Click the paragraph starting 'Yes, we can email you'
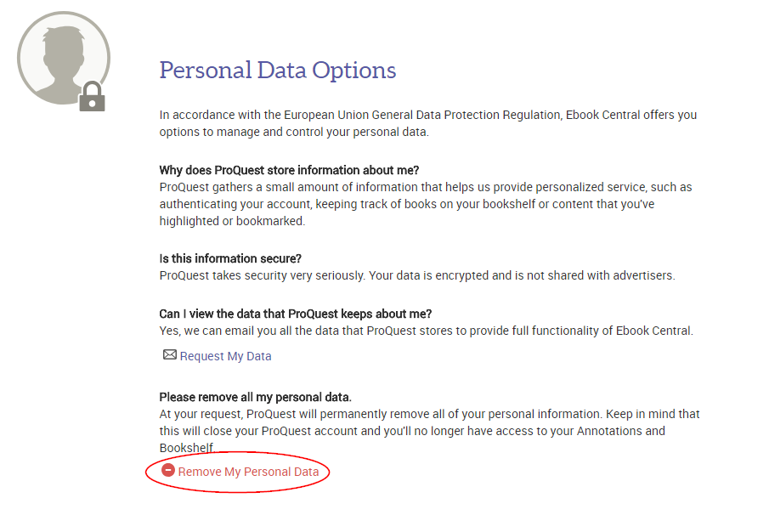769x532 pixels. (x=426, y=331)
